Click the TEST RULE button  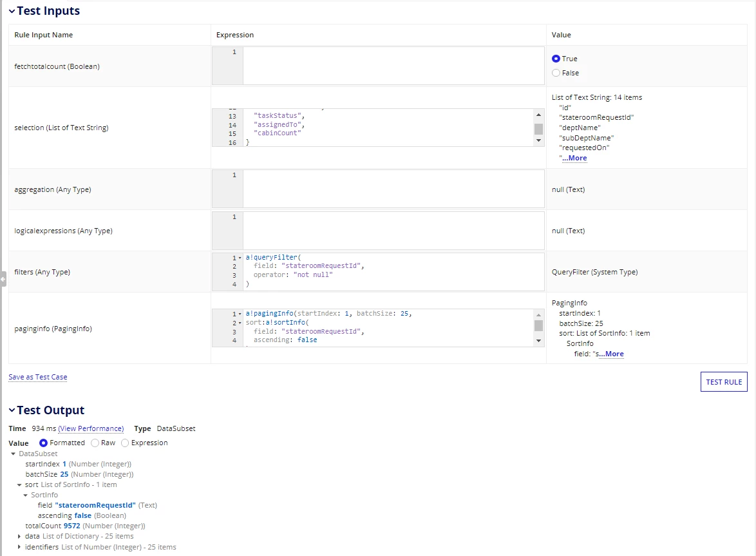click(724, 382)
